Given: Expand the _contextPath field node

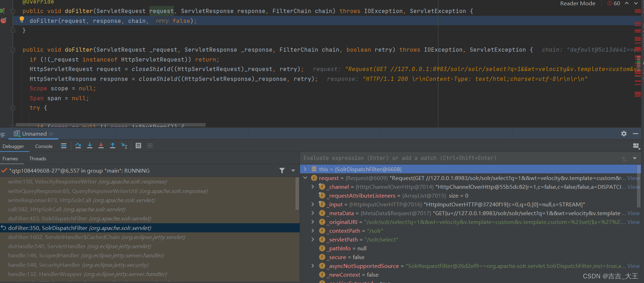Looking at the screenshot, I should [x=313, y=231].
